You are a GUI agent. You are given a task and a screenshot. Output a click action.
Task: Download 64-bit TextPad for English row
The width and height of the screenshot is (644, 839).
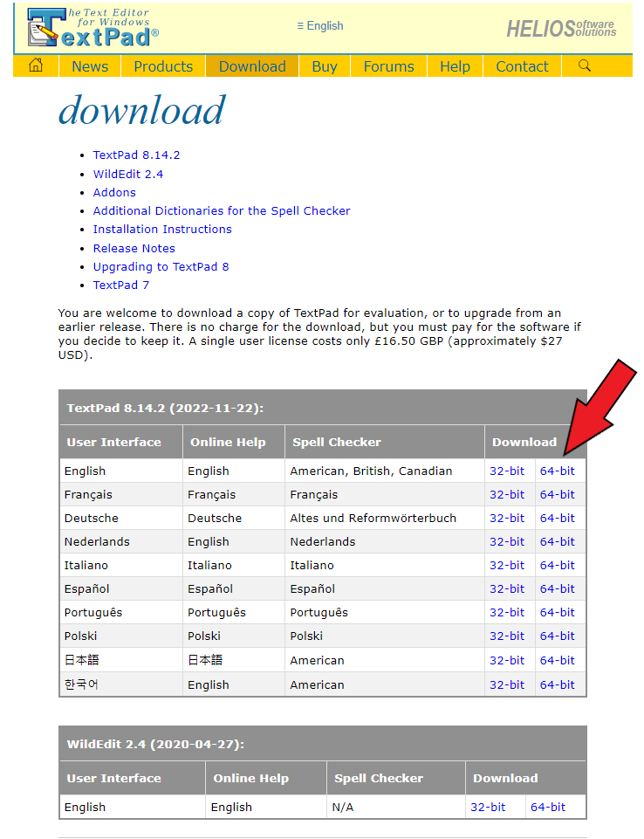pyautogui.click(x=557, y=471)
